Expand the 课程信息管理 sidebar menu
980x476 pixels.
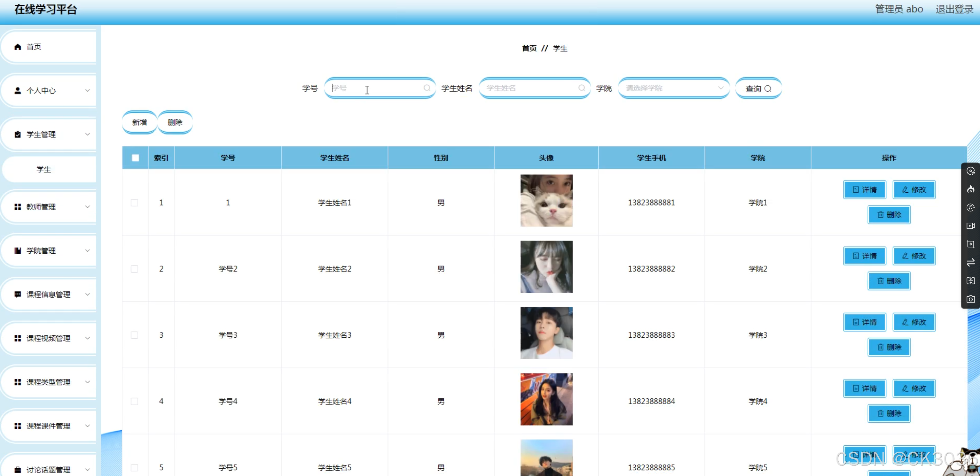[x=49, y=294]
